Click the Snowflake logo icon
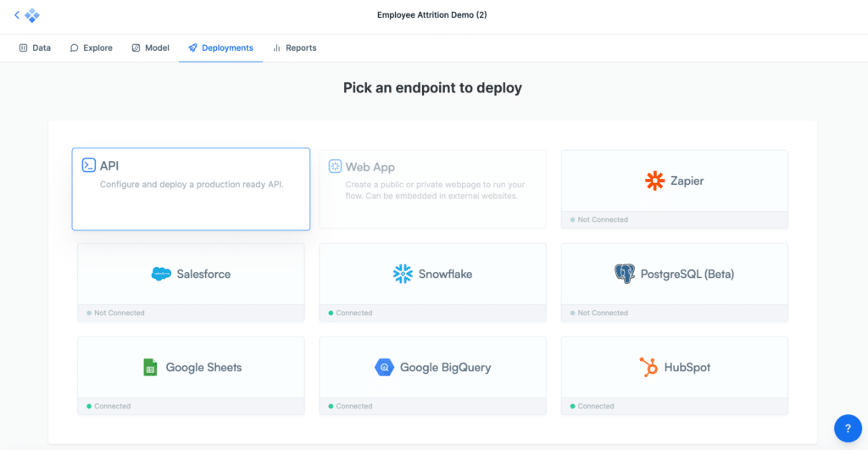868x450 pixels. (x=403, y=274)
